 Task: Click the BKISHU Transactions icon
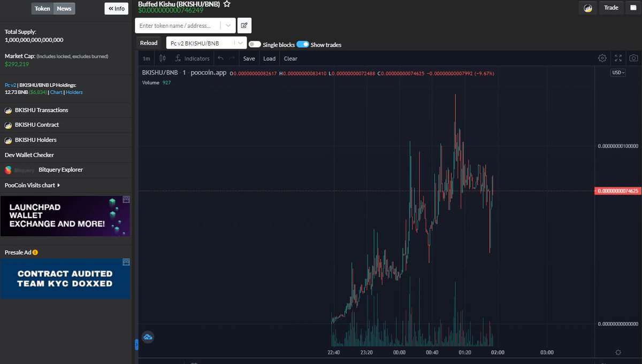pyautogui.click(x=8, y=110)
